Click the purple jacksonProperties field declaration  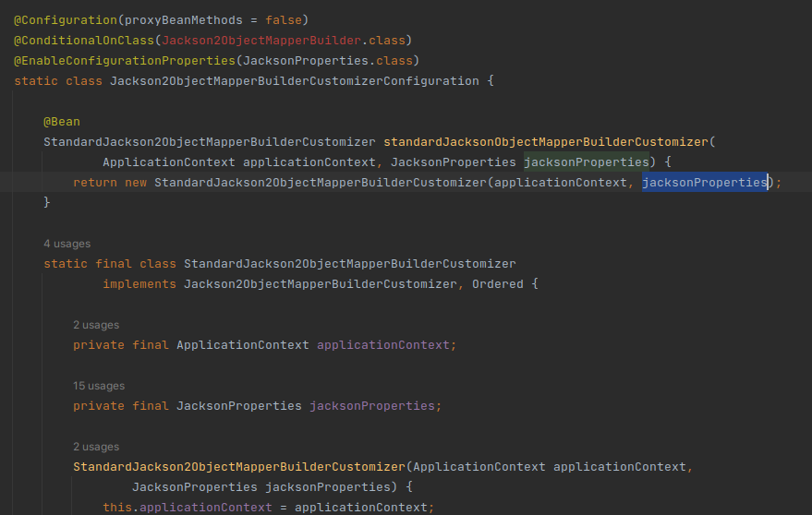tap(372, 406)
